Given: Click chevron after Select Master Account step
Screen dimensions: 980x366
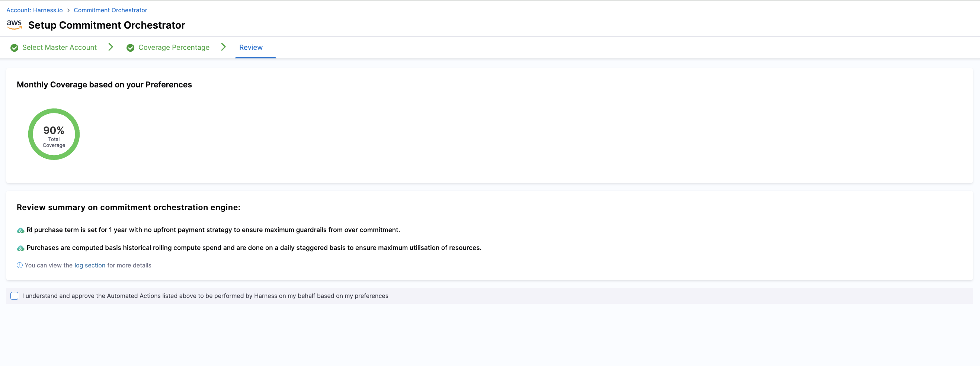Looking at the screenshot, I should 111,47.
